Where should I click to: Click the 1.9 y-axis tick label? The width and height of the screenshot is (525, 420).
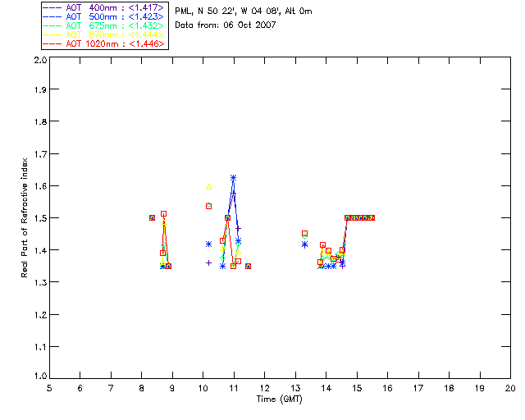(40, 89)
